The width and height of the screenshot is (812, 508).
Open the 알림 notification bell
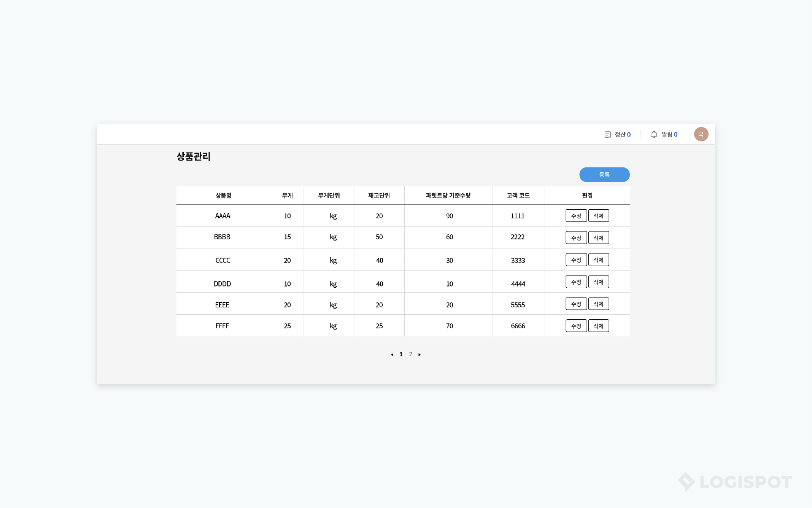pos(654,134)
